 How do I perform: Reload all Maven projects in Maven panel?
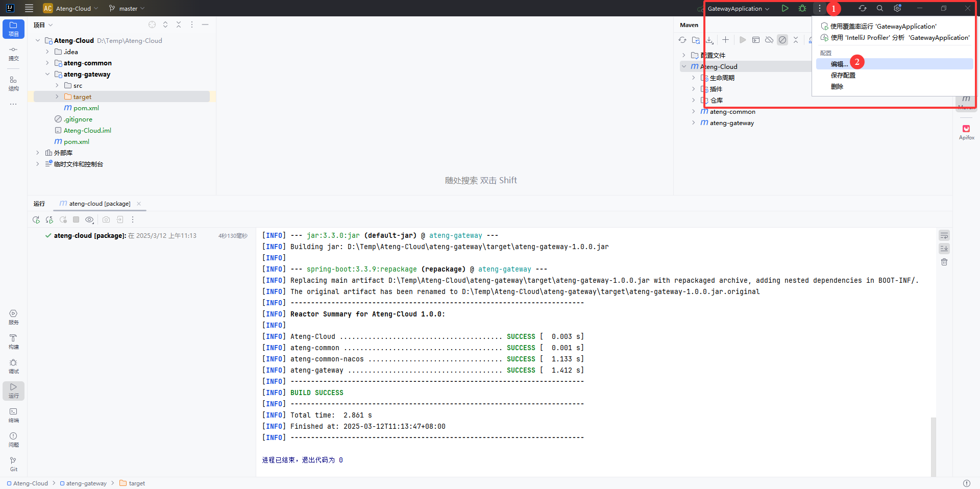pyautogui.click(x=682, y=40)
